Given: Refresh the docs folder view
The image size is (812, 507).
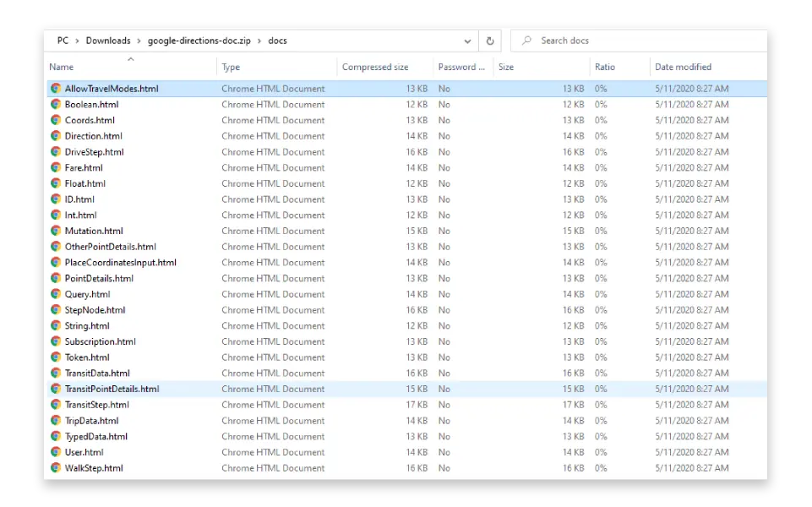Looking at the screenshot, I should pos(490,41).
